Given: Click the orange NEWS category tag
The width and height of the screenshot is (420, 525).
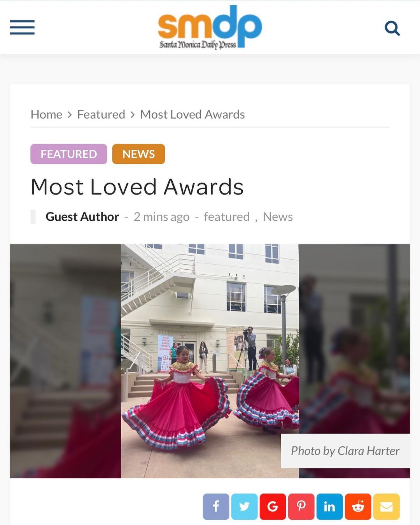Looking at the screenshot, I should tap(138, 154).
